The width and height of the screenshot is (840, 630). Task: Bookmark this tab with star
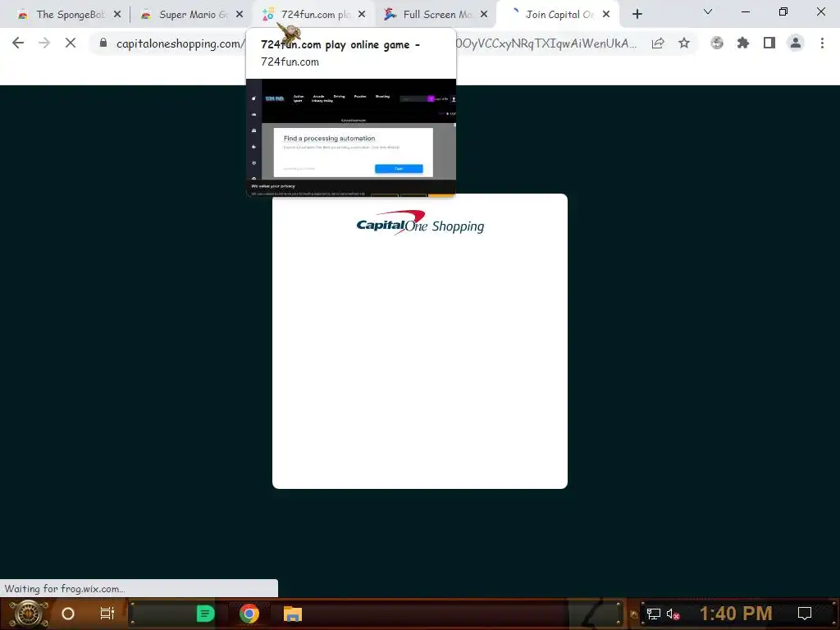[x=684, y=43]
